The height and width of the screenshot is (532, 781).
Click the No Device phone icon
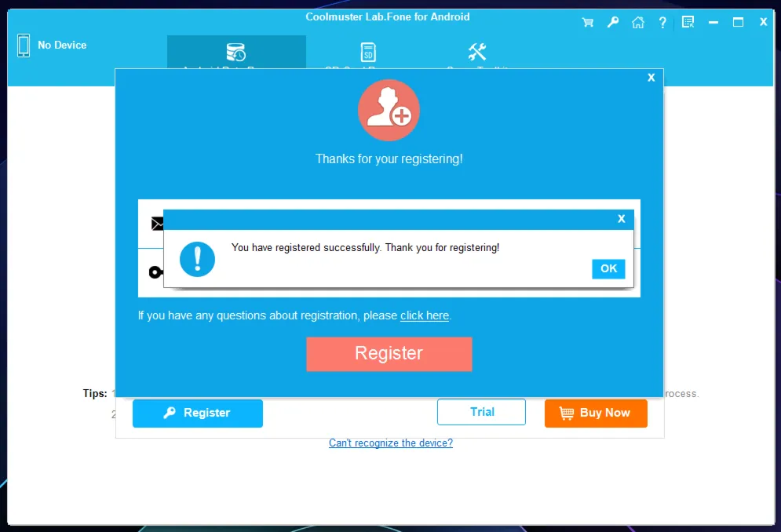pyautogui.click(x=24, y=46)
